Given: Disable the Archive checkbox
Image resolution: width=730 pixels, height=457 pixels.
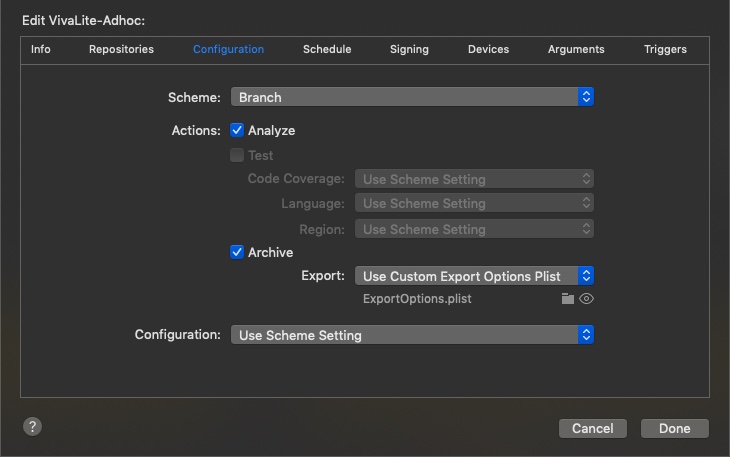Looking at the screenshot, I should coord(237,252).
